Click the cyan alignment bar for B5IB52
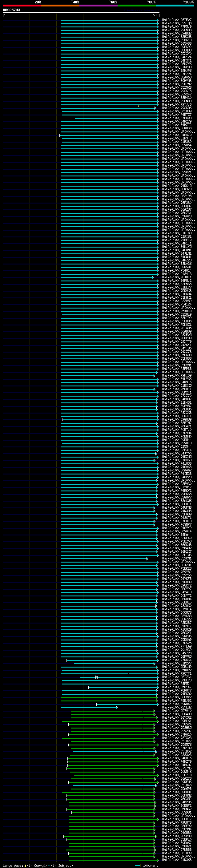Screen dimensions: 197x868 115,752
